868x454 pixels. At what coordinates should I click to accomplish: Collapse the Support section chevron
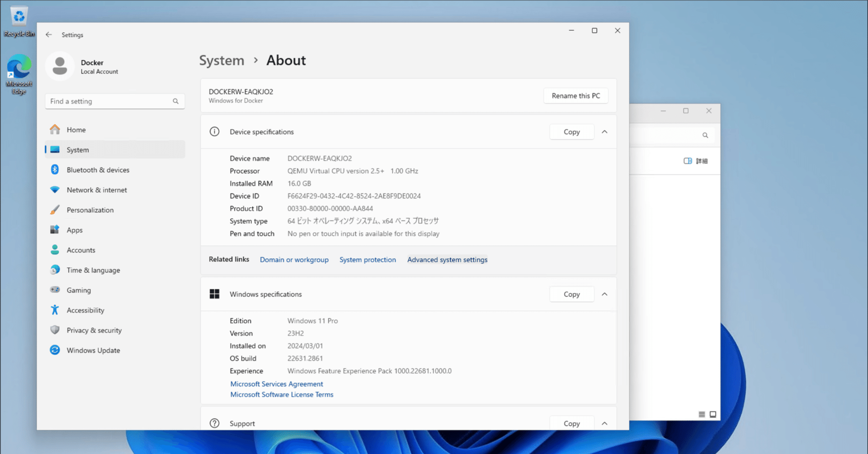coord(604,423)
